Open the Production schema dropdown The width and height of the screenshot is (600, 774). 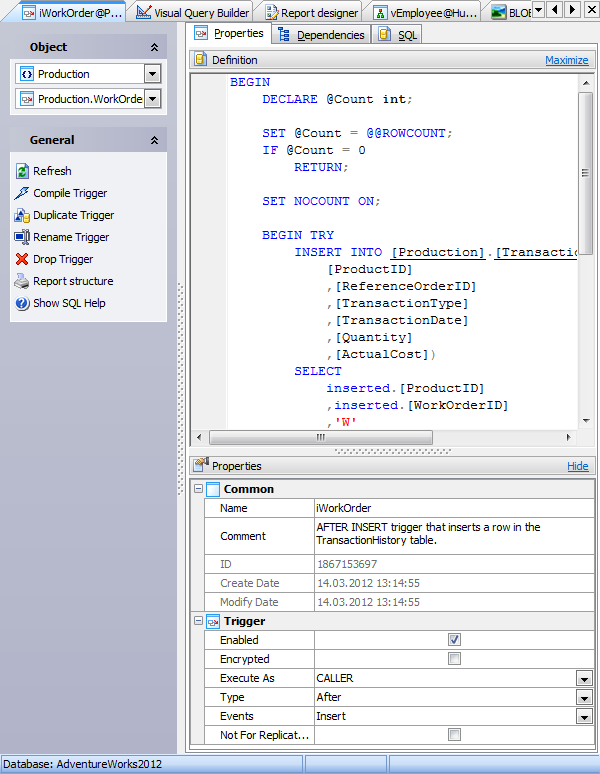pos(152,74)
